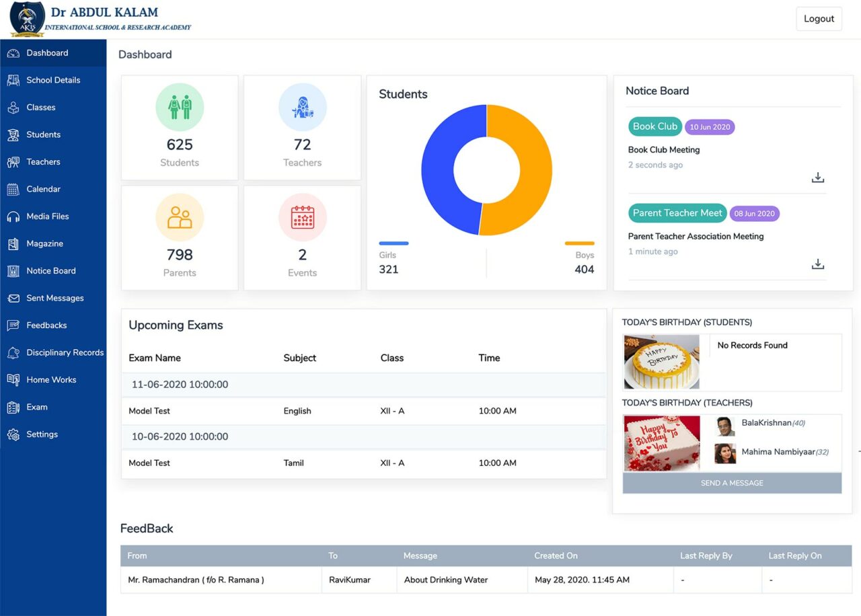Switch to the School Details section
This screenshot has height=616, width=861.
(x=57, y=80)
